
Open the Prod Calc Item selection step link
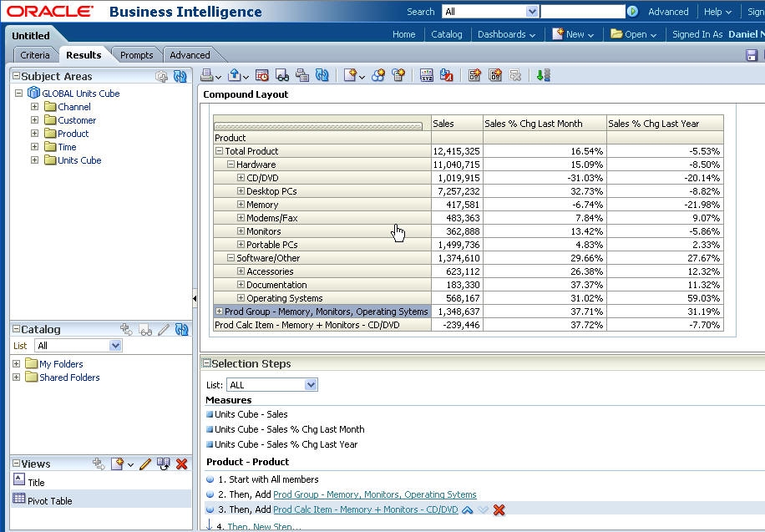tap(366, 509)
